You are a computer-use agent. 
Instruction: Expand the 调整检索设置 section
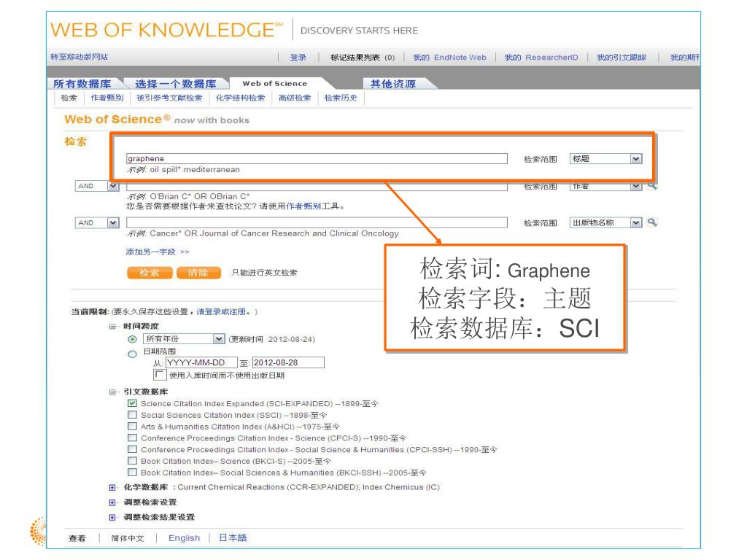point(112,502)
